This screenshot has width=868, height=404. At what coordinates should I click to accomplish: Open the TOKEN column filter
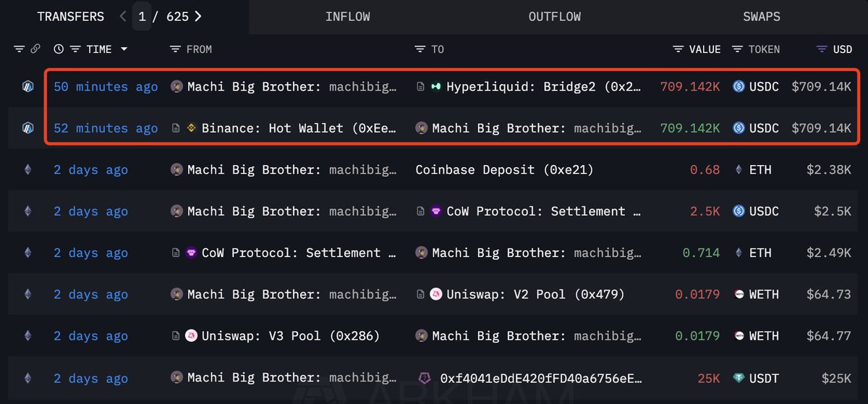[x=737, y=49]
